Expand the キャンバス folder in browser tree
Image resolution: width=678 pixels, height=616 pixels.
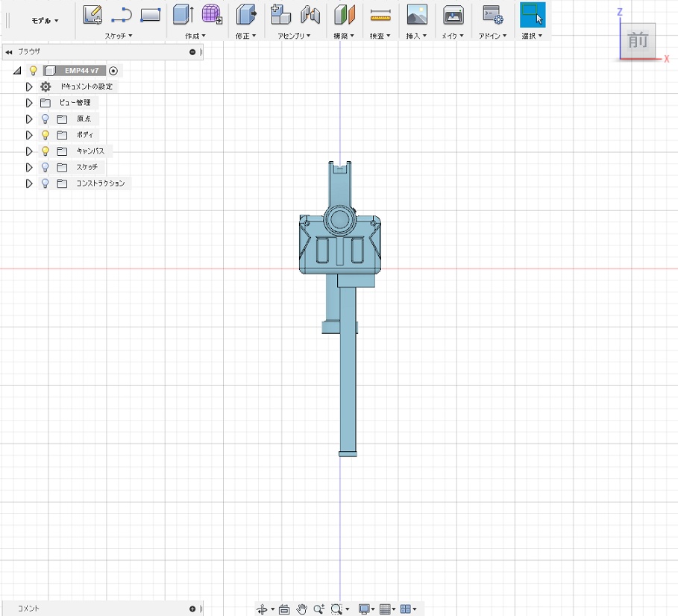click(x=29, y=151)
